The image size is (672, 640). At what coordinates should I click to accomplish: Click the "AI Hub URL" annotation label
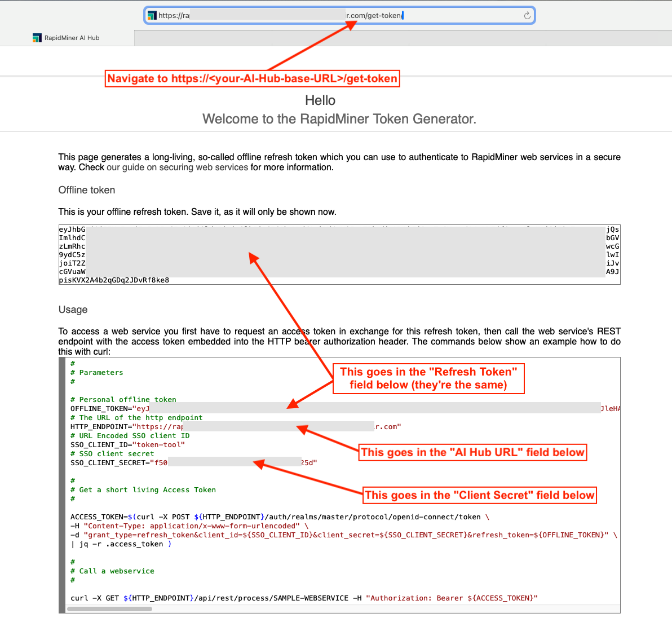[x=472, y=452]
